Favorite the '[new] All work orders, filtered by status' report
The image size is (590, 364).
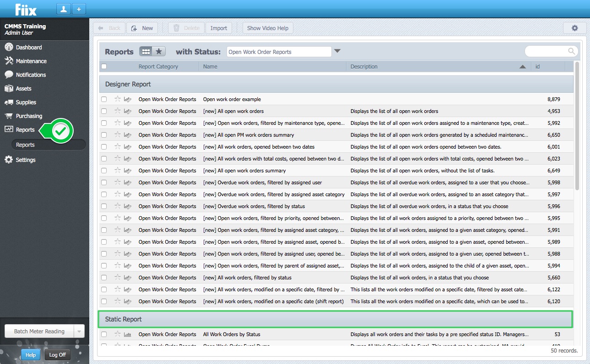click(118, 277)
